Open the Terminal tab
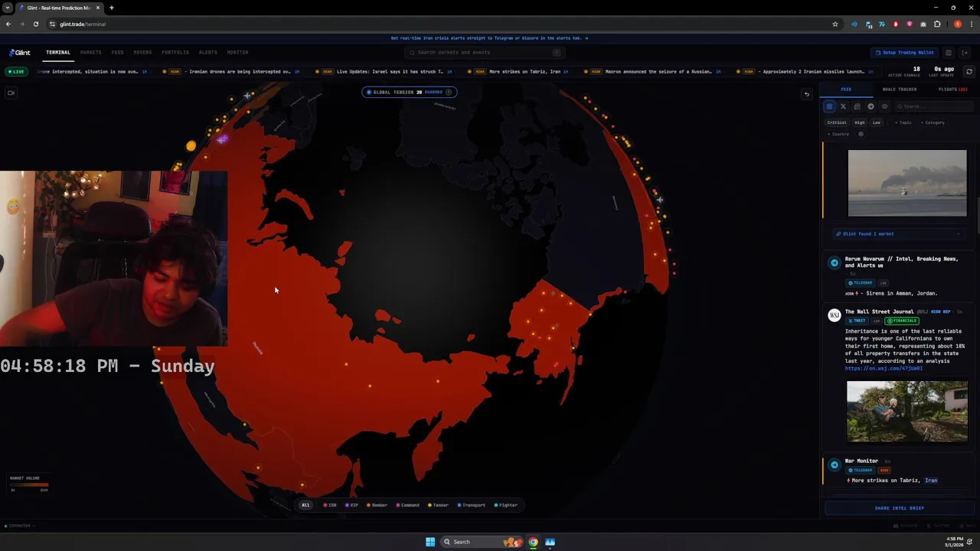This screenshot has height=551, width=980. 58,53
